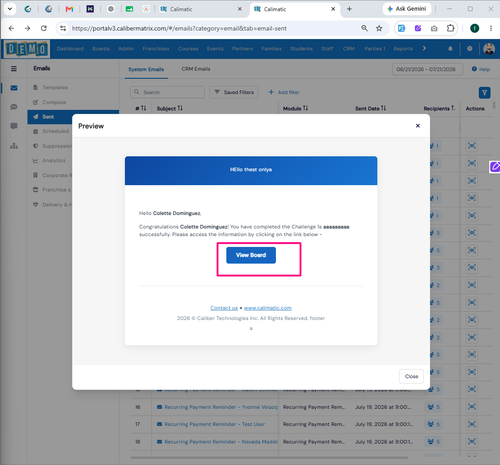
Task: Open the date range picker field
Action: click(427, 69)
